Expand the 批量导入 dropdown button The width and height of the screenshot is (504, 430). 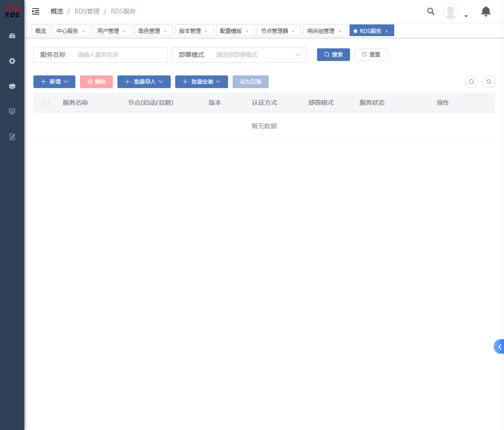click(x=144, y=82)
